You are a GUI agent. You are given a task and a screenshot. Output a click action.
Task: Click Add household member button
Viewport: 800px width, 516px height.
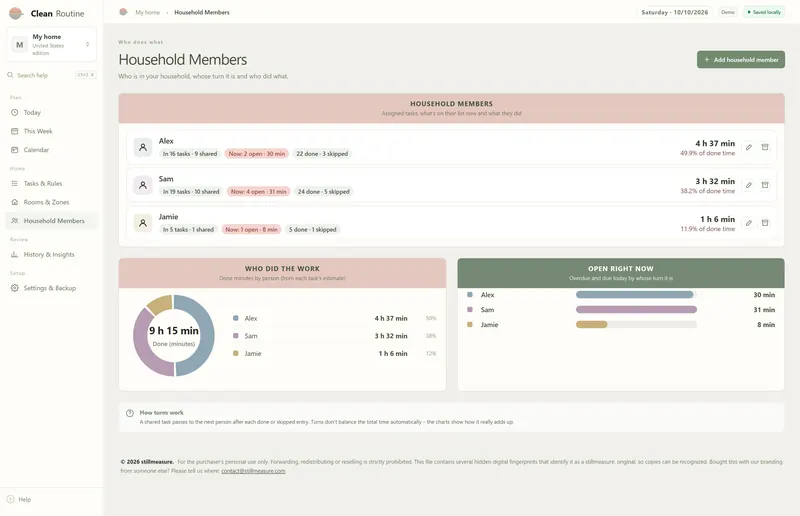(x=741, y=60)
